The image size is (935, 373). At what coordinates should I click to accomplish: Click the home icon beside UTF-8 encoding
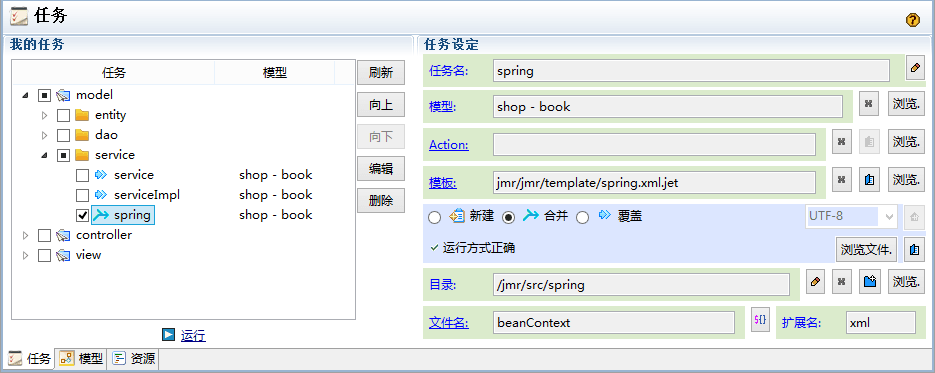[x=913, y=217]
